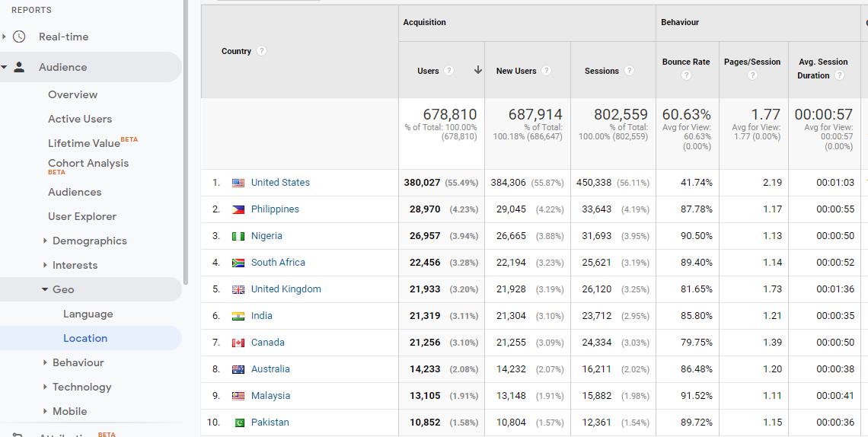The height and width of the screenshot is (437, 868).
Task: Click the Audience person icon
Action: [x=20, y=67]
